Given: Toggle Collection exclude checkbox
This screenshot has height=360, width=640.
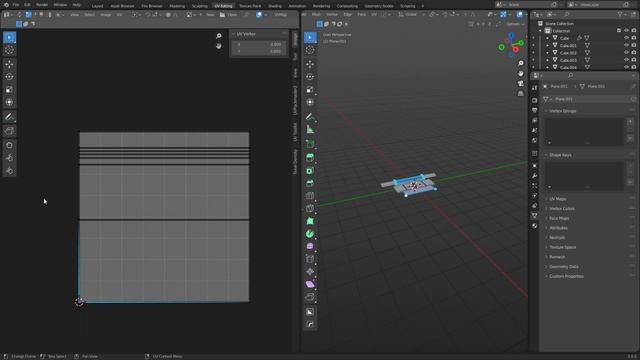Looking at the screenshot, I should coord(619,31).
